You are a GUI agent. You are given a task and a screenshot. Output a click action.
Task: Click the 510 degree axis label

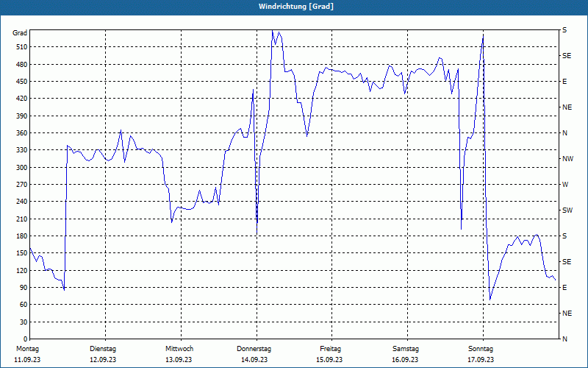point(22,47)
